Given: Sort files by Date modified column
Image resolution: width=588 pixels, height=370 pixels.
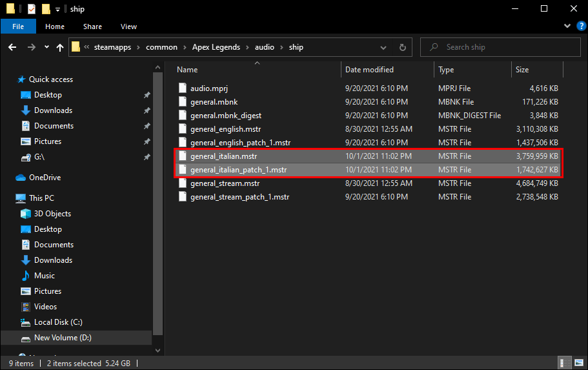Looking at the screenshot, I should tap(369, 70).
